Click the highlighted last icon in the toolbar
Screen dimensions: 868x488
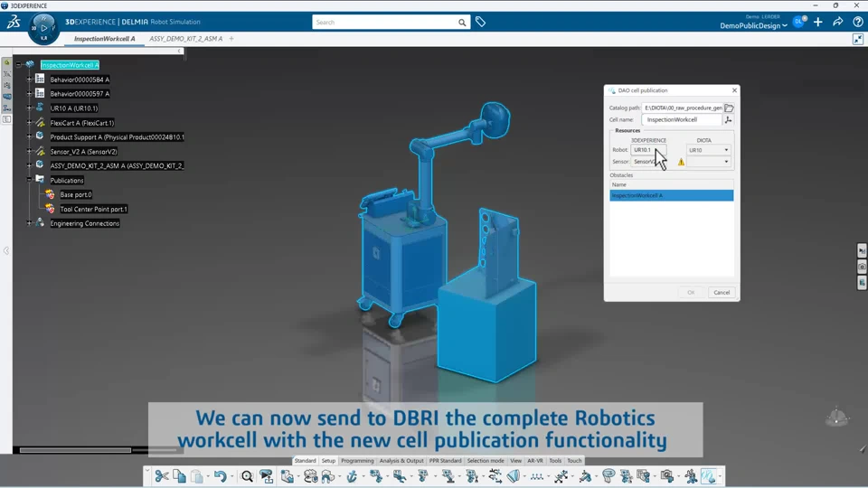point(708,476)
